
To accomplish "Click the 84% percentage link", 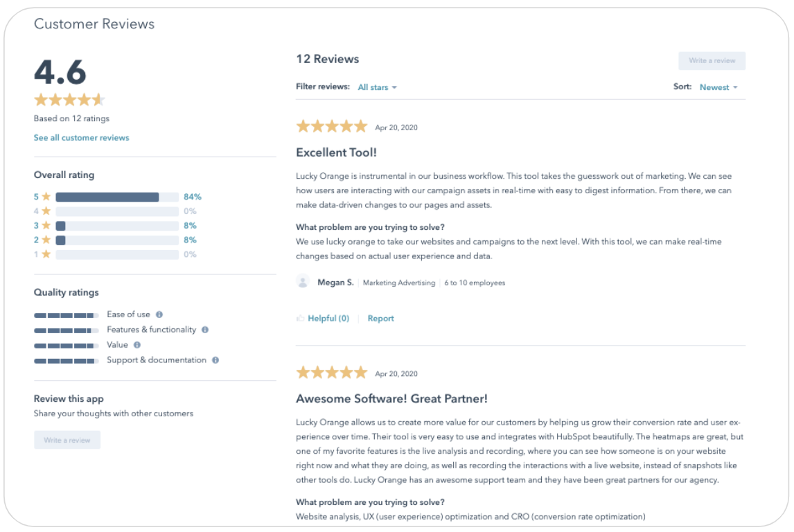I will 193,197.
